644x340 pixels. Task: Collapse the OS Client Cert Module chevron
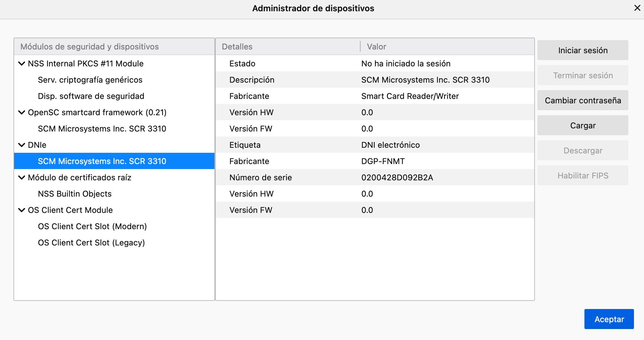tap(22, 210)
